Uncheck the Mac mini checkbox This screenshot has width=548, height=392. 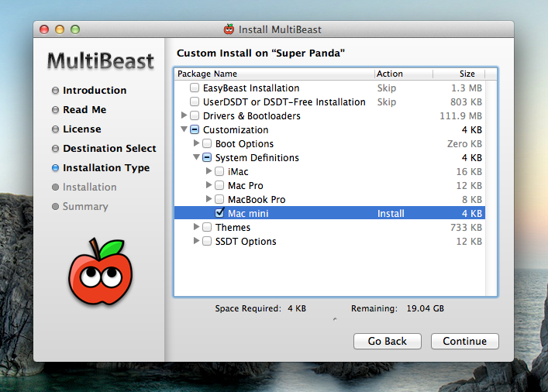tap(219, 212)
